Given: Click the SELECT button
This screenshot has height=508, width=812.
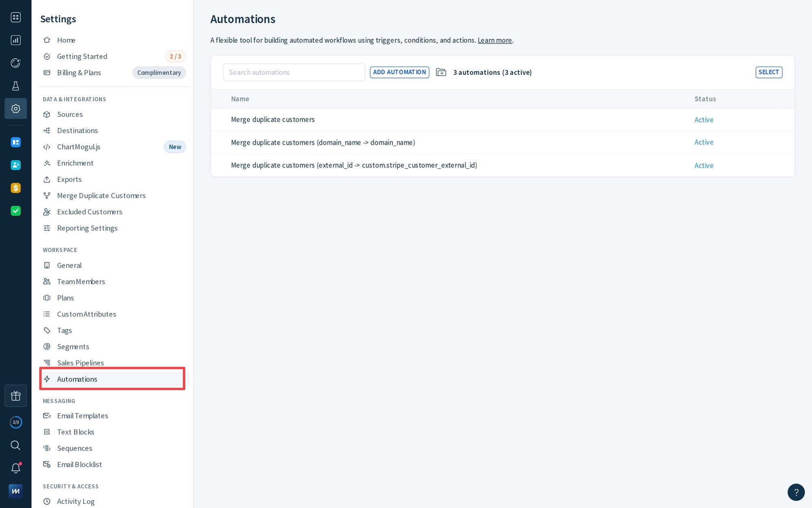Looking at the screenshot, I should tap(769, 72).
